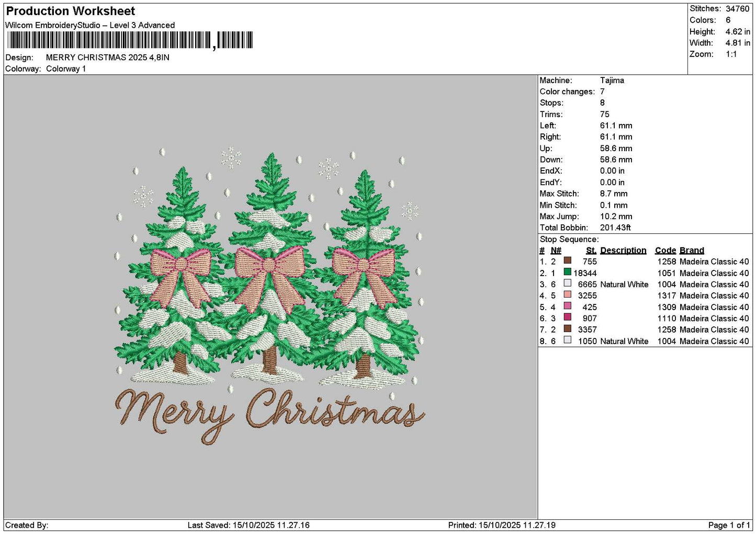Click stitch count 18344 in stop 2
The height and width of the screenshot is (534, 756).
[x=585, y=273]
